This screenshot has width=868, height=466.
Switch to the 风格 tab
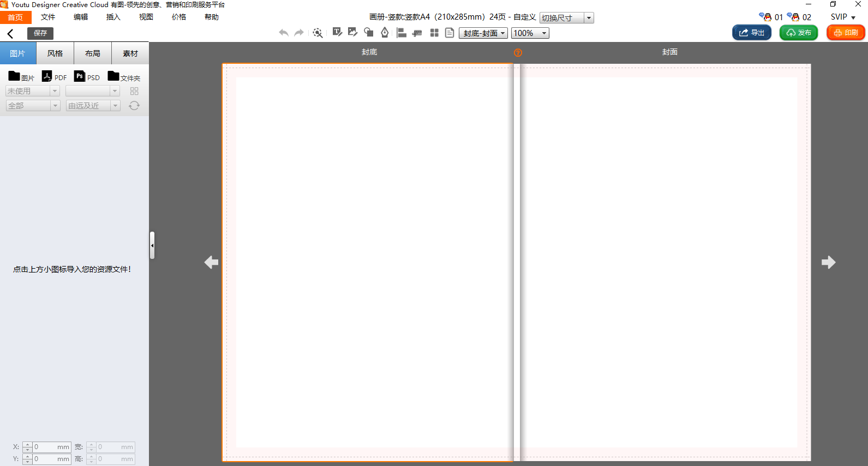(55, 53)
